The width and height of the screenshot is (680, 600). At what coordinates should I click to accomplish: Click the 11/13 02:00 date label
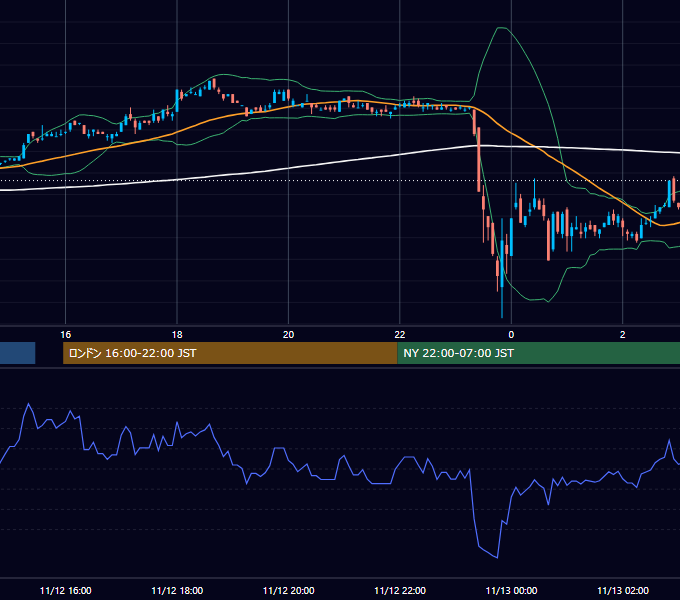pos(623,590)
